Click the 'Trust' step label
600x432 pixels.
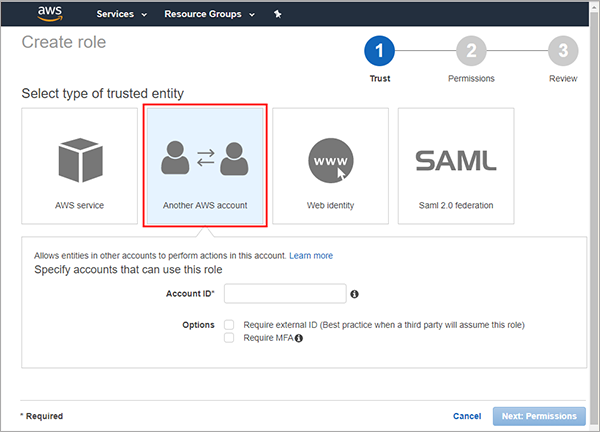coord(380,78)
